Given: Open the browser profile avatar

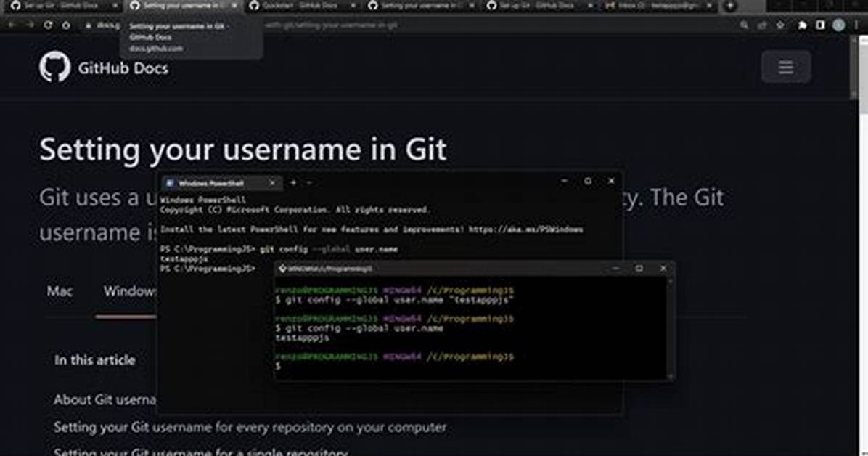Looking at the screenshot, I should (x=839, y=25).
